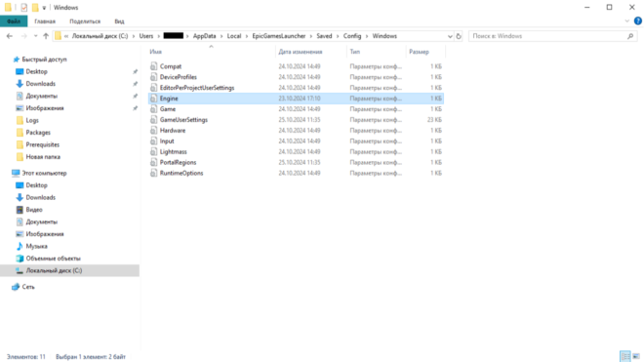Open the Packages folder in sidebar

click(x=38, y=133)
